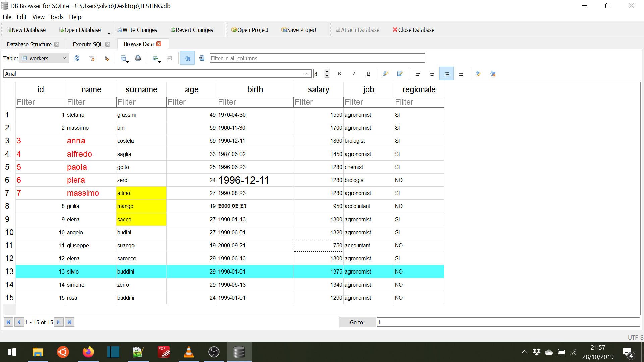Clear all column filters
Viewport: 644px width, 362px height.
click(92, 58)
